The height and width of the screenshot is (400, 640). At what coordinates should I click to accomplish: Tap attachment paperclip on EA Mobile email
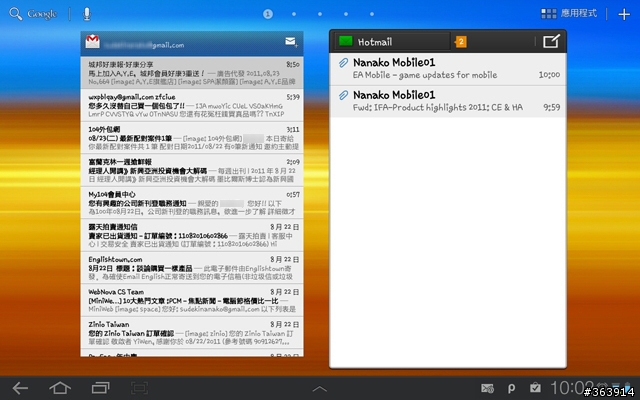(x=343, y=62)
